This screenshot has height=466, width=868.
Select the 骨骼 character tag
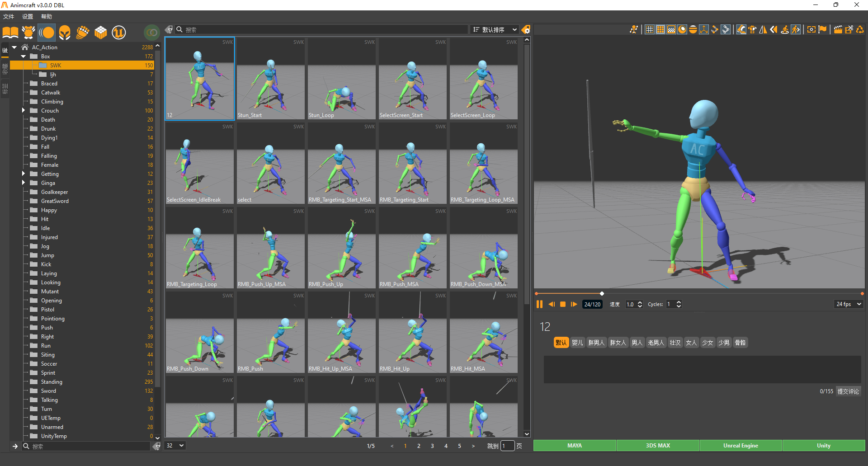(x=740, y=343)
